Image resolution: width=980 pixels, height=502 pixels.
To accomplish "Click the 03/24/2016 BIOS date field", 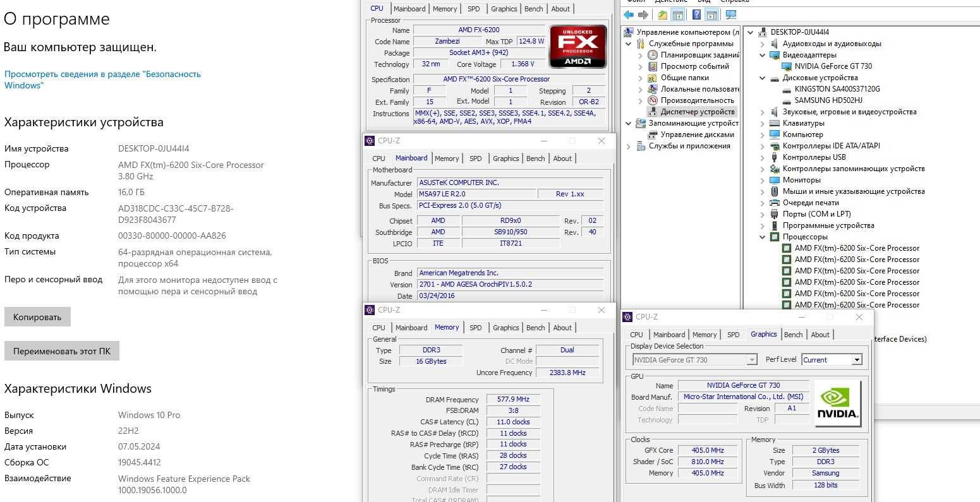I will click(509, 296).
